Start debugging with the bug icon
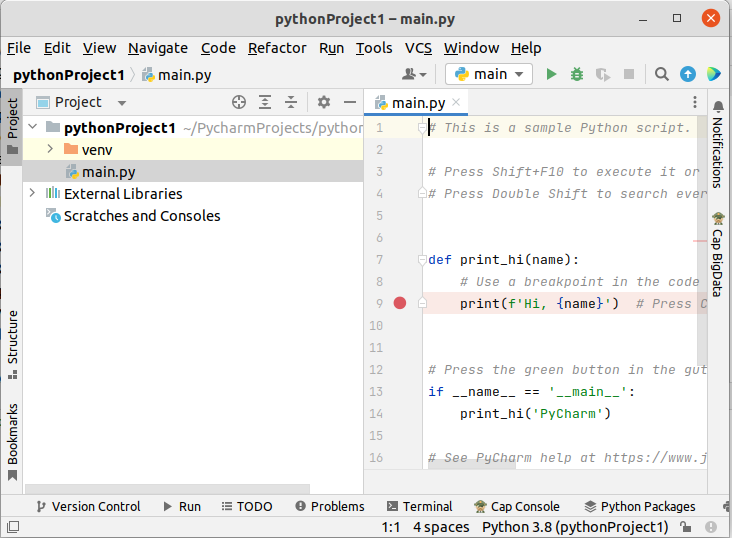Viewport: 732px width, 538px height. (x=577, y=74)
